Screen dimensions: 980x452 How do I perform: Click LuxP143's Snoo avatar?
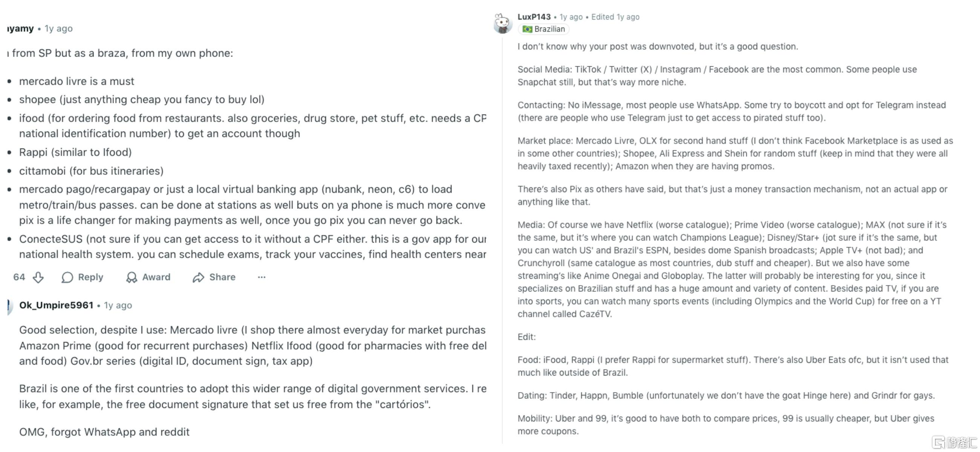coord(502,24)
